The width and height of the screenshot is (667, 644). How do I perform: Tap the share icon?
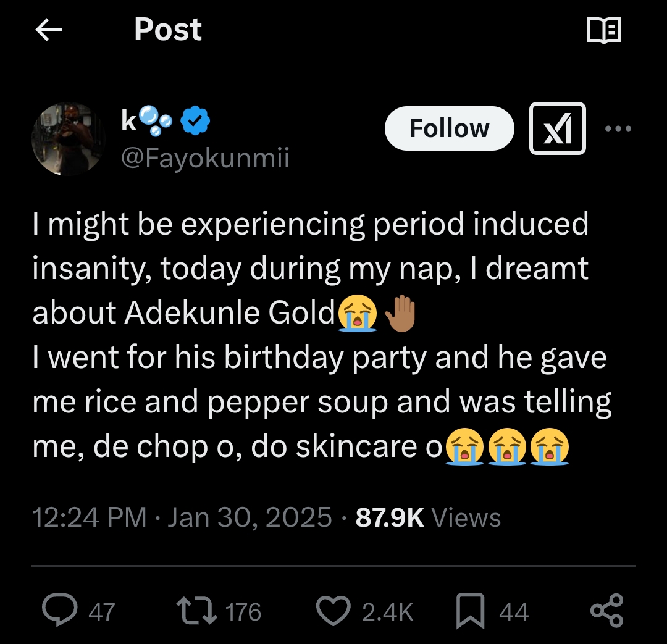click(x=606, y=611)
